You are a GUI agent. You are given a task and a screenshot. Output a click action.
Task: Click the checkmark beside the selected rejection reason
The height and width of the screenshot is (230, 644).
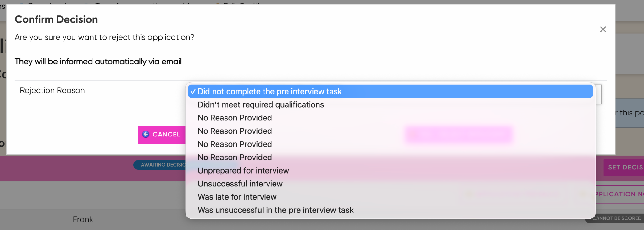click(193, 92)
